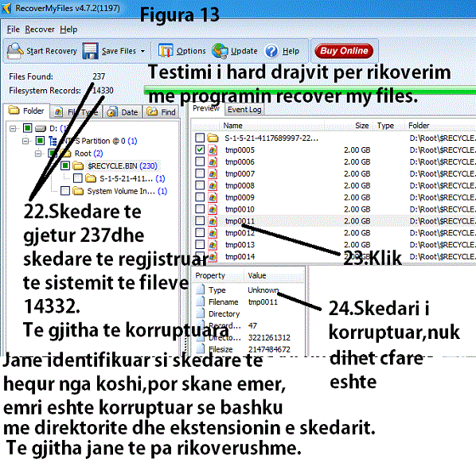Select the tmp0008 file name
Image resolution: width=476 pixels, height=463 pixels.
(x=240, y=185)
